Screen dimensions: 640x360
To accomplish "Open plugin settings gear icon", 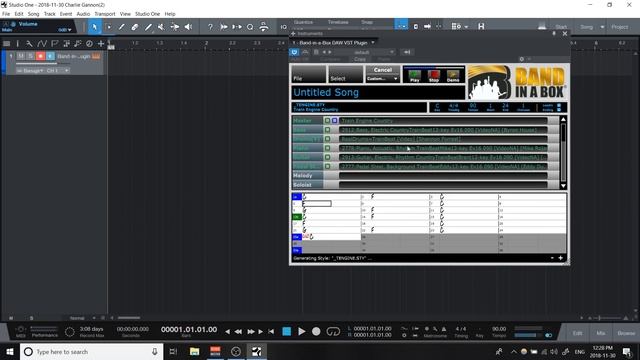I will point(521,59).
